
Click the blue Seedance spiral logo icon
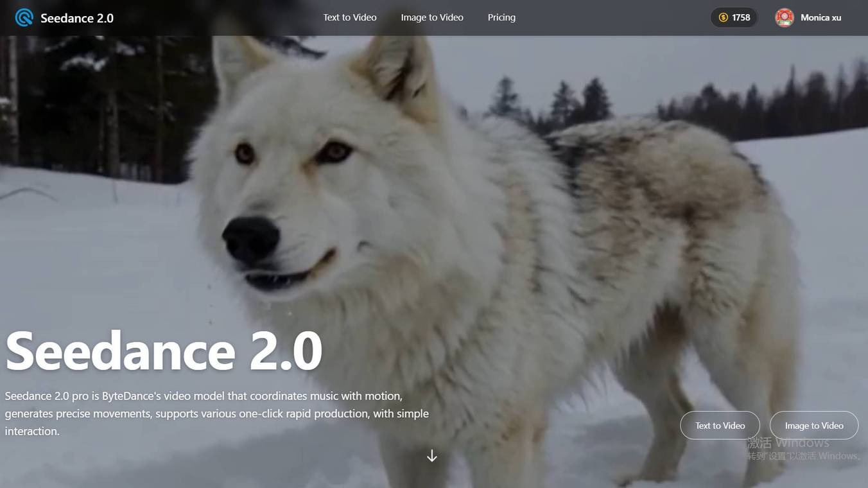(x=24, y=17)
